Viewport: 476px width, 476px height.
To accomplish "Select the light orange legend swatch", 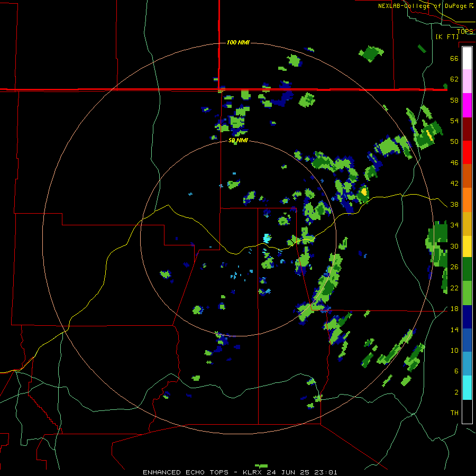I will pos(467,199).
